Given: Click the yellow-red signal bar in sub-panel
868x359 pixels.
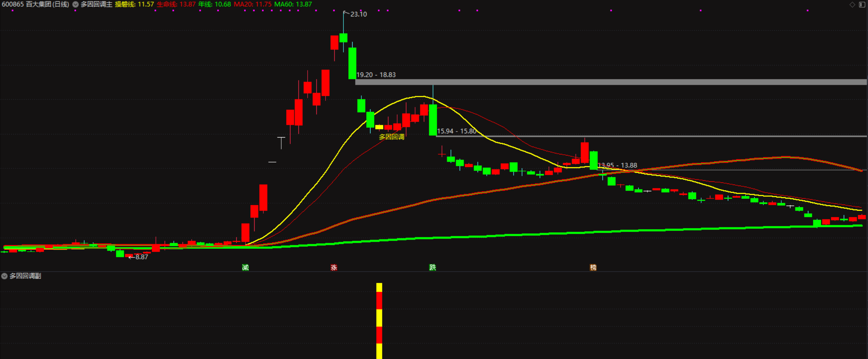Looking at the screenshot, I should (379, 321).
